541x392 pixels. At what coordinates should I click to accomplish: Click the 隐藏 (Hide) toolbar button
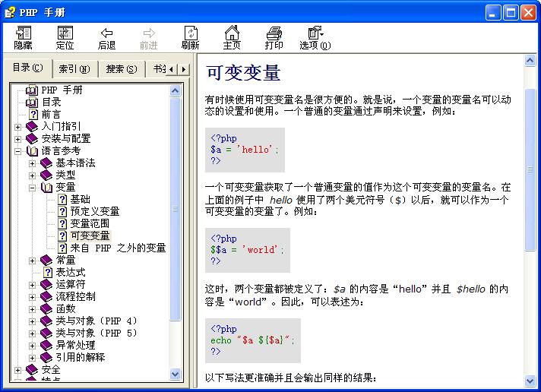(23, 38)
